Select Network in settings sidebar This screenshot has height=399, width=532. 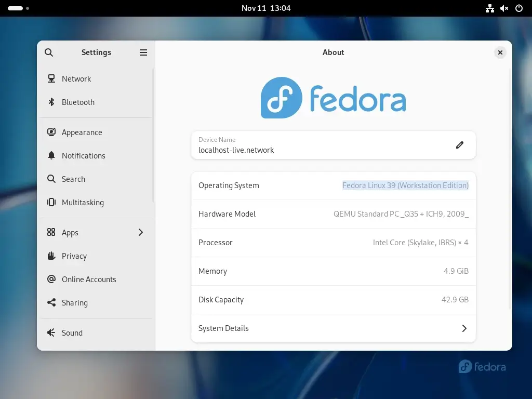coord(96,79)
